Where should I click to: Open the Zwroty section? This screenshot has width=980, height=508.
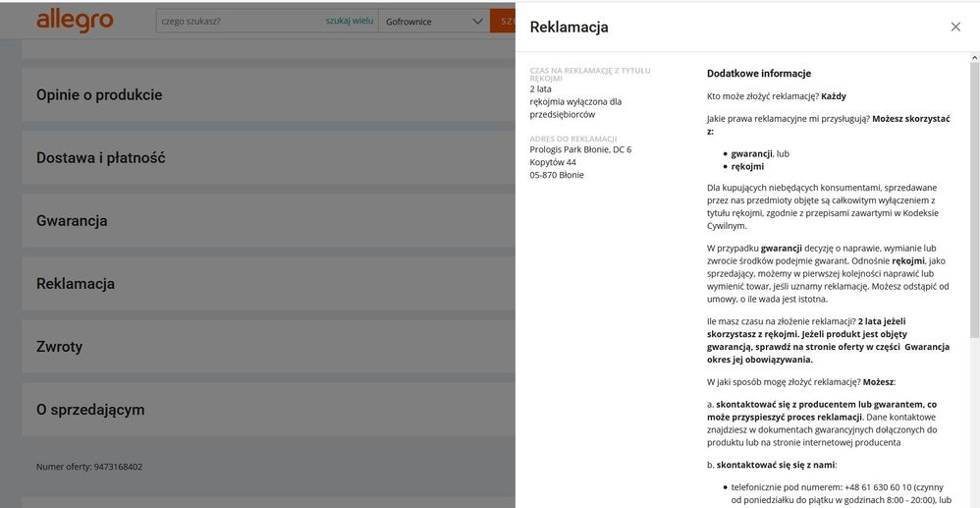(59, 347)
